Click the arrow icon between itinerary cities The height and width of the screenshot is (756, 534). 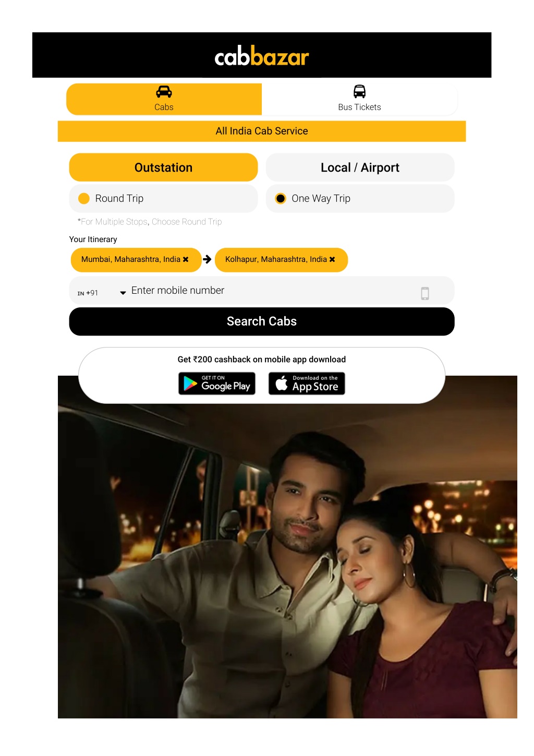click(207, 259)
